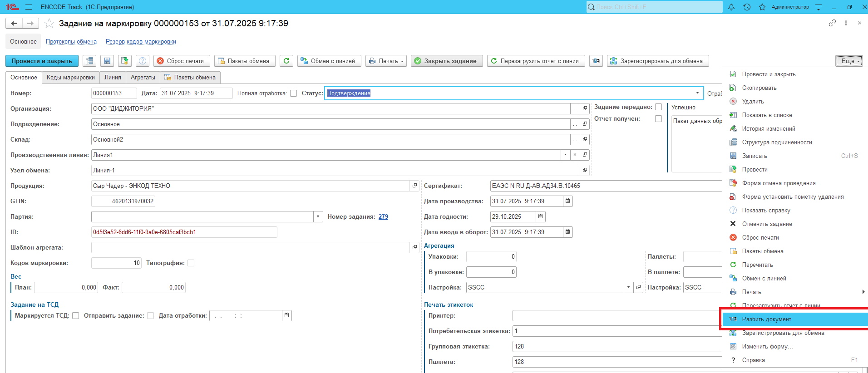Click into the Партия input field

point(202,216)
